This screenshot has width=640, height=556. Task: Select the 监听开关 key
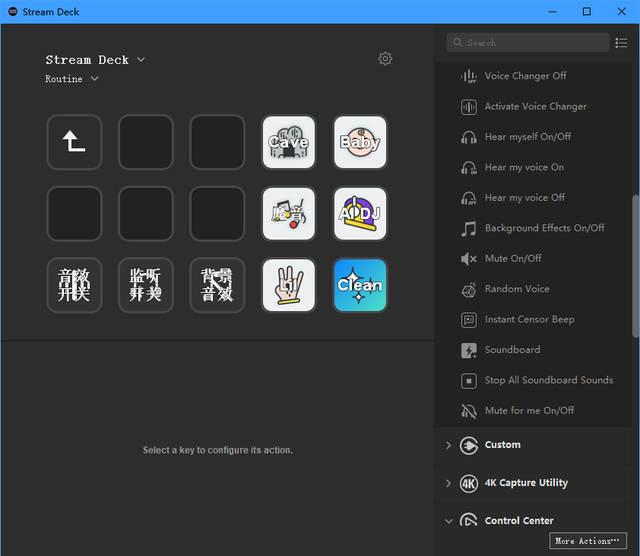click(x=146, y=285)
